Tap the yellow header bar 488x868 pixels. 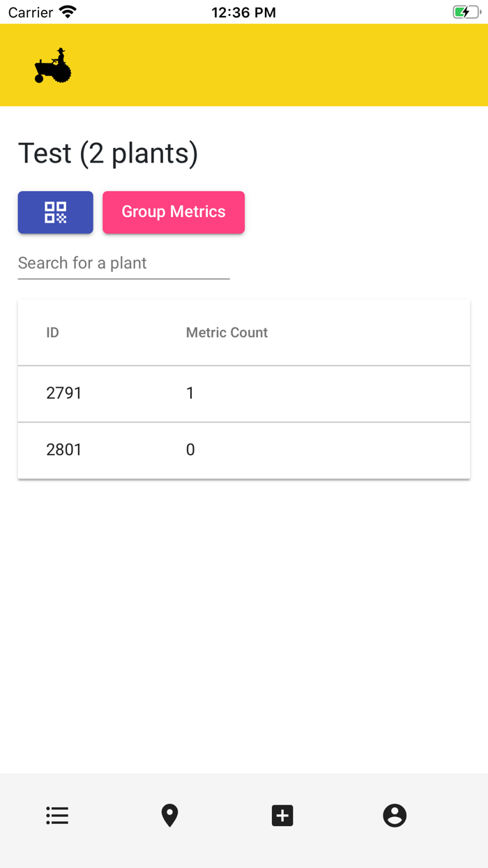click(279, 66)
